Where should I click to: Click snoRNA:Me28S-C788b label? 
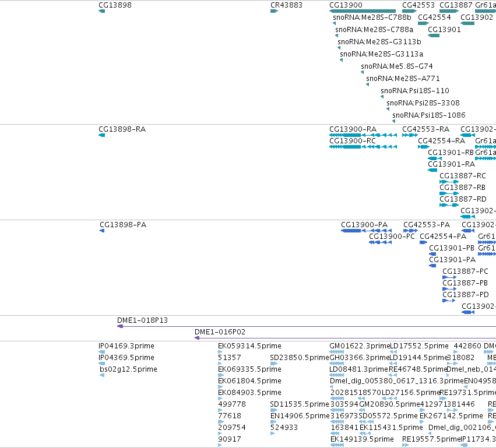[372, 17]
